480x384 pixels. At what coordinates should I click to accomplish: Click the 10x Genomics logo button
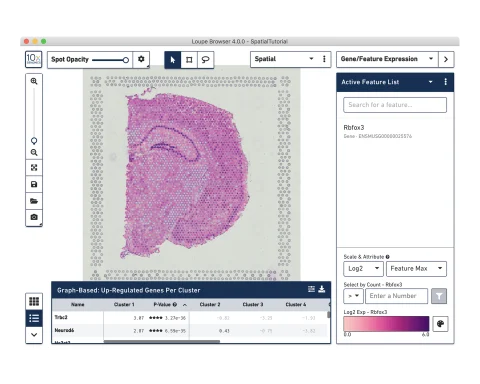34,60
